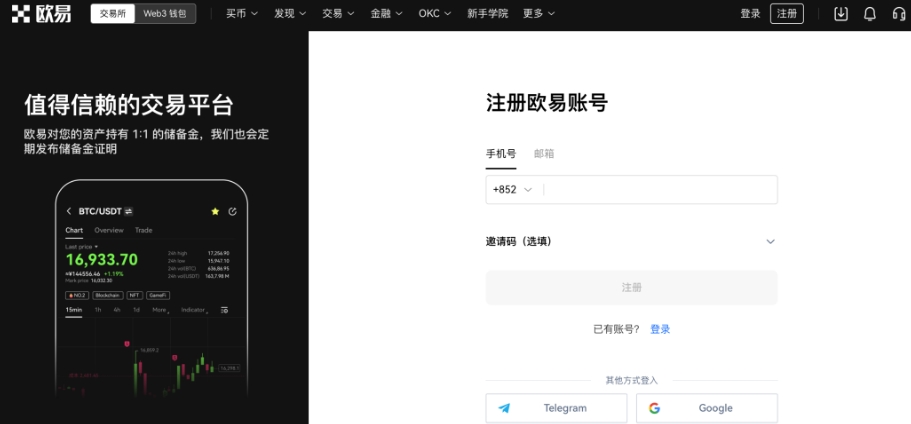
Task: Click the OKX 欧易 logo
Action: (x=41, y=14)
